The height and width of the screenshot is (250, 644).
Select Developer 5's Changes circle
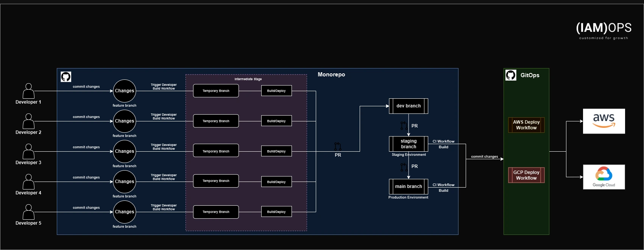pos(125,212)
